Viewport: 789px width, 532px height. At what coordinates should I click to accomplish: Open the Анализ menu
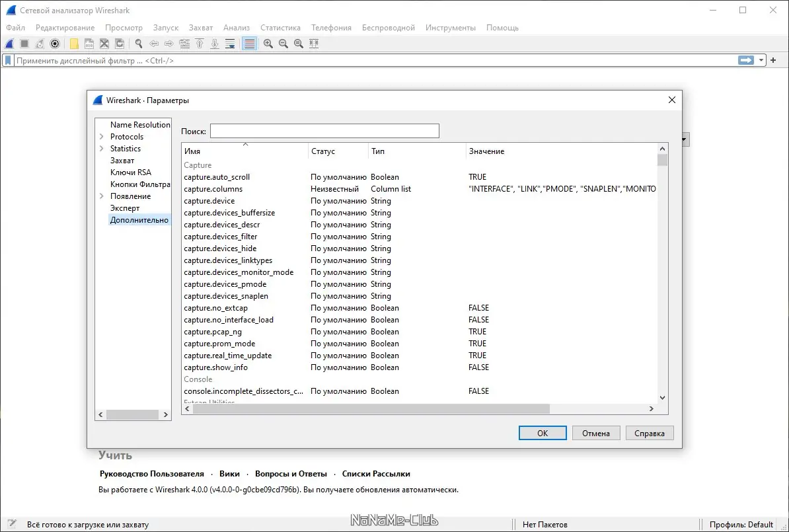(x=236, y=28)
